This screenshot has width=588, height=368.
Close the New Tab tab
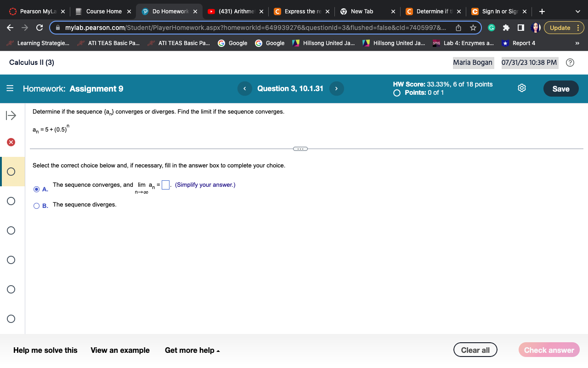pyautogui.click(x=393, y=11)
